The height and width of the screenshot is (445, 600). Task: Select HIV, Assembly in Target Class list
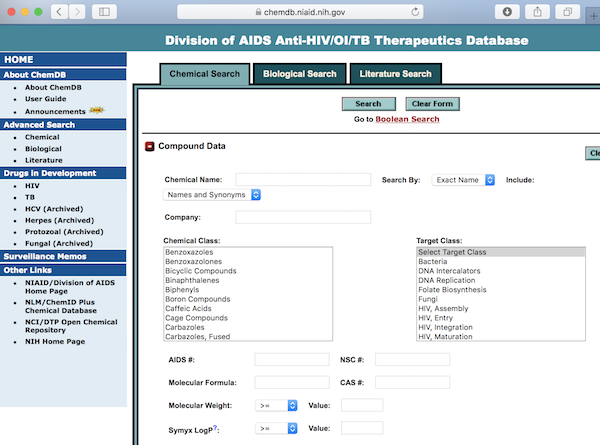501,308
